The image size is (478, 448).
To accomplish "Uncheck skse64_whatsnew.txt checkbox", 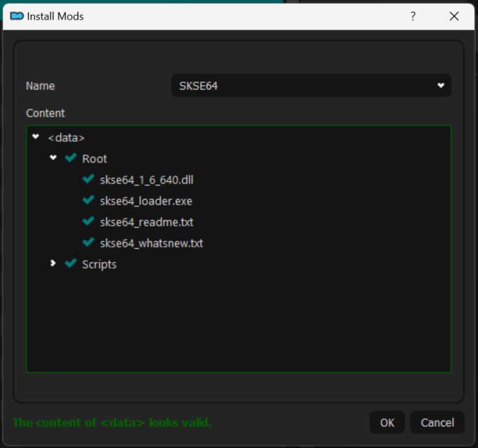I will pos(88,243).
